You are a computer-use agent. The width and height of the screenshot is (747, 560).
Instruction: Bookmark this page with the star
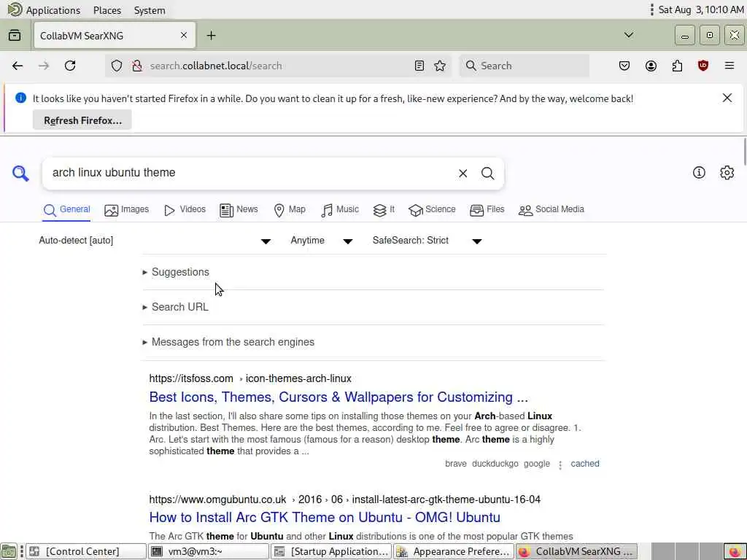440,66
